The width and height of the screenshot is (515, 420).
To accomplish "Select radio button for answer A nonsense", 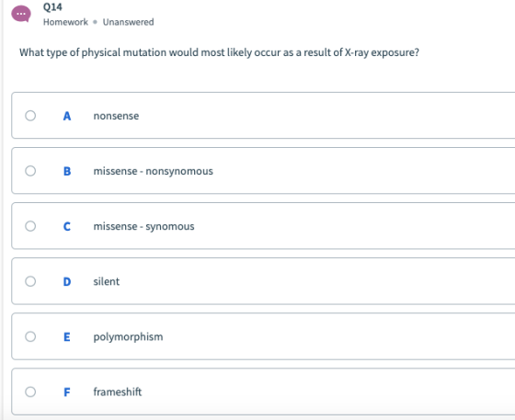I will (x=30, y=116).
